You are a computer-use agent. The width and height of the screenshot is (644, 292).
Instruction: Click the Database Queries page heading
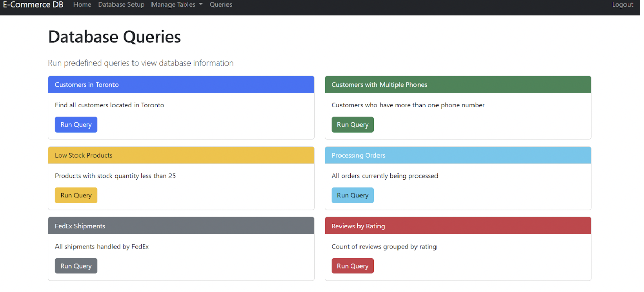(115, 37)
